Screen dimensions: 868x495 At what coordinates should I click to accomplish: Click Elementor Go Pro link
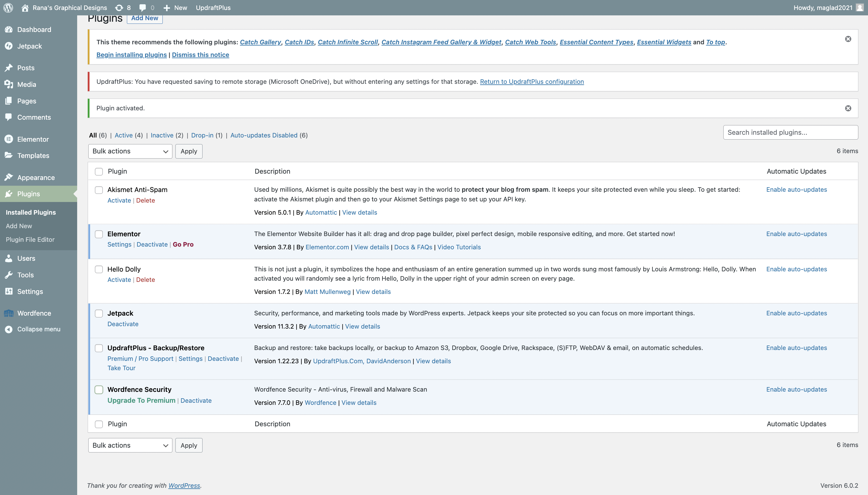coord(183,244)
